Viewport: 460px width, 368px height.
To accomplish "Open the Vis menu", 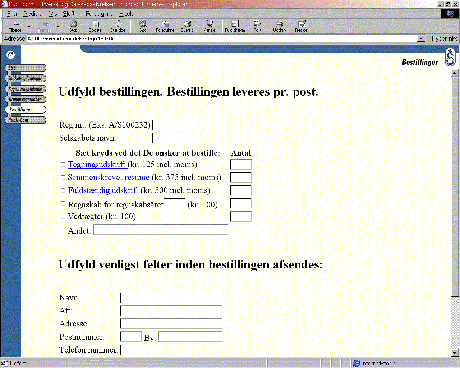I will click(x=53, y=14).
